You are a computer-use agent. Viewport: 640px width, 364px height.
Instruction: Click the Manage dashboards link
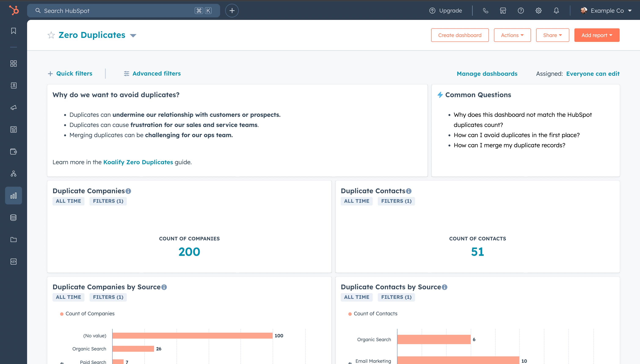pyautogui.click(x=487, y=73)
